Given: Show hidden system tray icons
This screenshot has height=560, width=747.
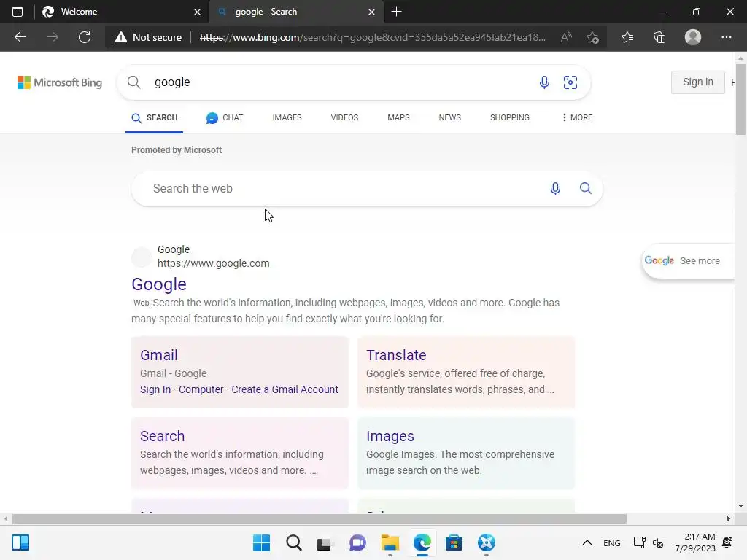Looking at the screenshot, I should (x=587, y=542).
